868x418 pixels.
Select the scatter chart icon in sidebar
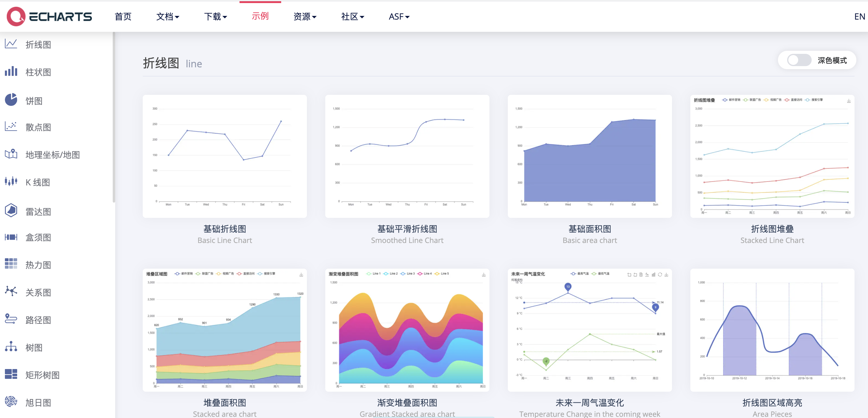11,127
